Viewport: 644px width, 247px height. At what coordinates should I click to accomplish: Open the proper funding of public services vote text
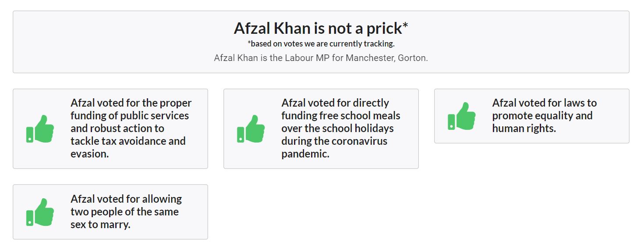131,128
